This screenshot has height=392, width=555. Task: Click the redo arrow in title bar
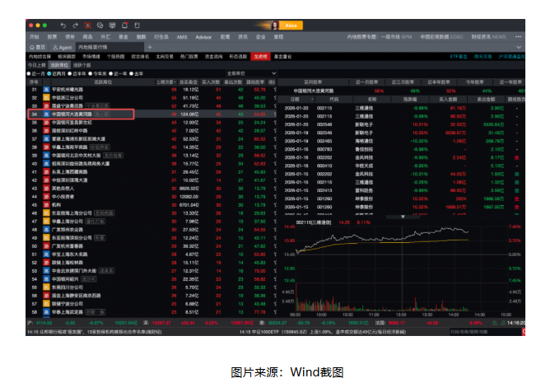[76, 26]
